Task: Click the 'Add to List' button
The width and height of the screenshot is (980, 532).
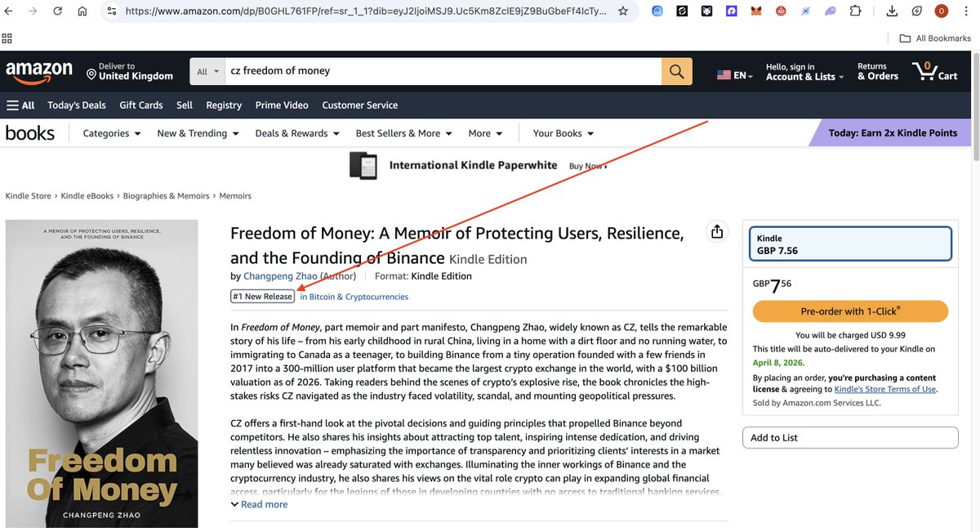Action: coord(850,437)
